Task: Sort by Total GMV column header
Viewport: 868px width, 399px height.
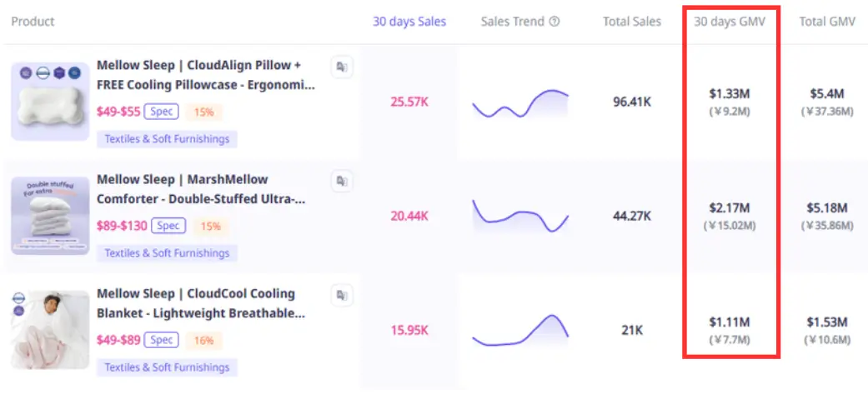Action: 827,22
